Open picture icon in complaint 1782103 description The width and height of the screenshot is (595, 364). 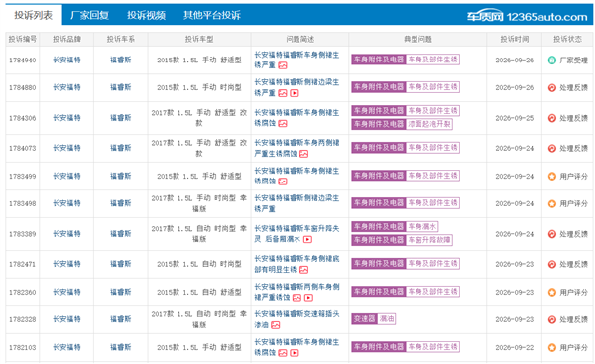pos(283,353)
